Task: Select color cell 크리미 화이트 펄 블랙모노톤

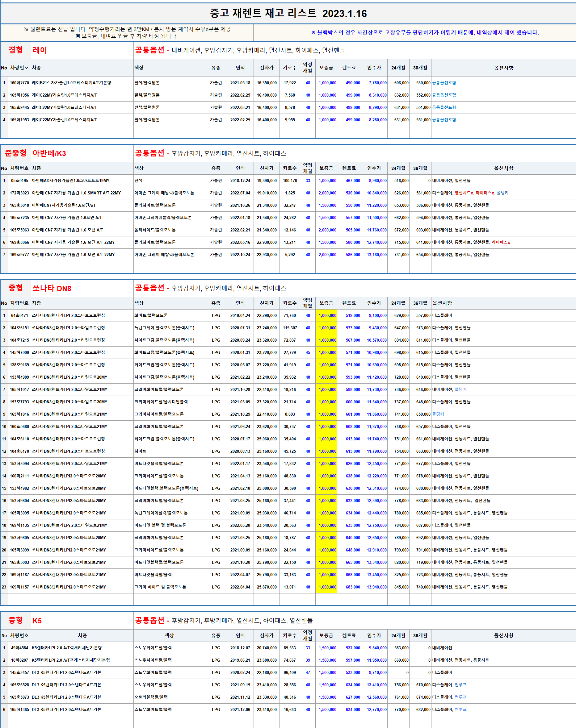Action: (x=169, y=587)
